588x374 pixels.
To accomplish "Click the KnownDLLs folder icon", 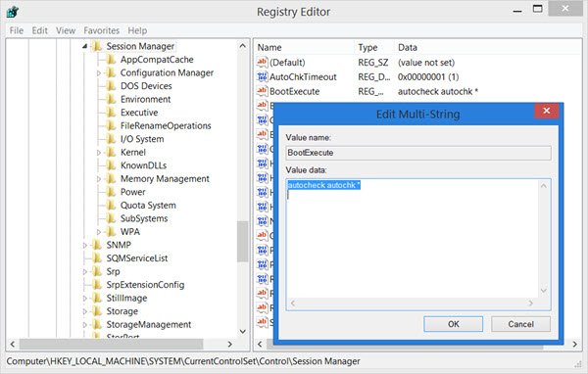I will tap(111, 165).
